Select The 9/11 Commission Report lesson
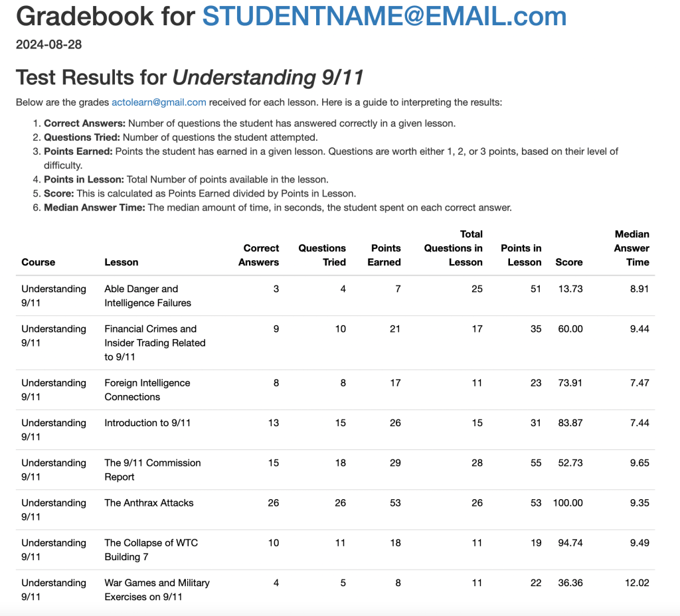 (152, 470)
